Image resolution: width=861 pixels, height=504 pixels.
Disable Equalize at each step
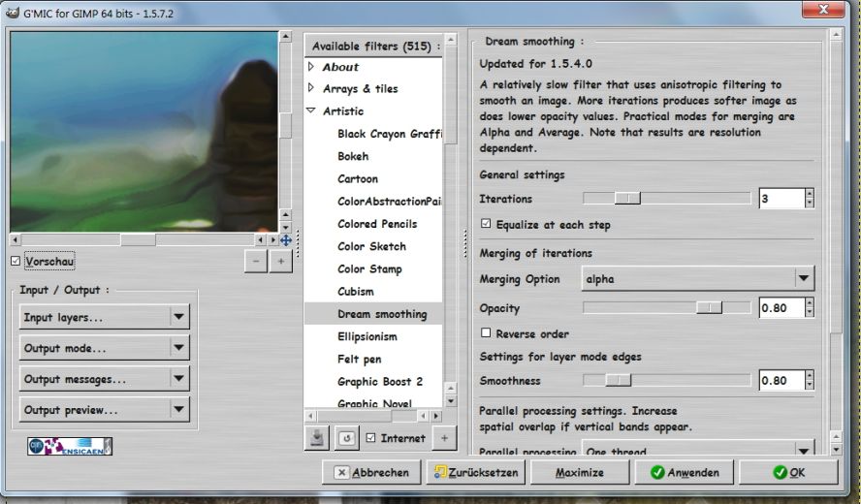pos(487,225)
